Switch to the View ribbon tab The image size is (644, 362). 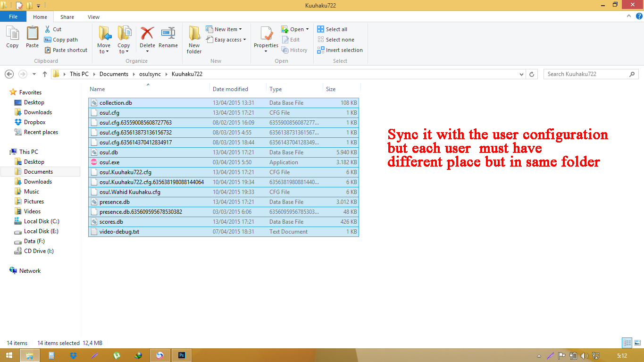click(x=93, y=17)
